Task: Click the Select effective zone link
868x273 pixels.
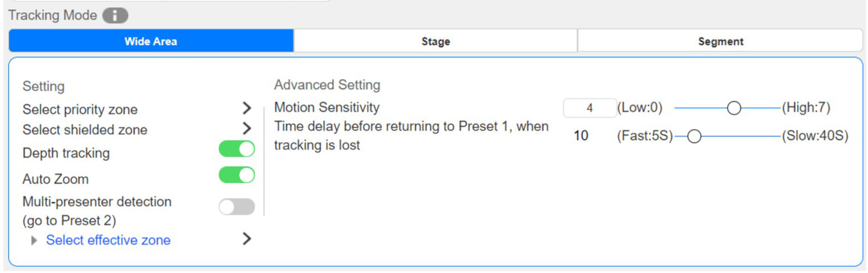Action: point(108,240)
